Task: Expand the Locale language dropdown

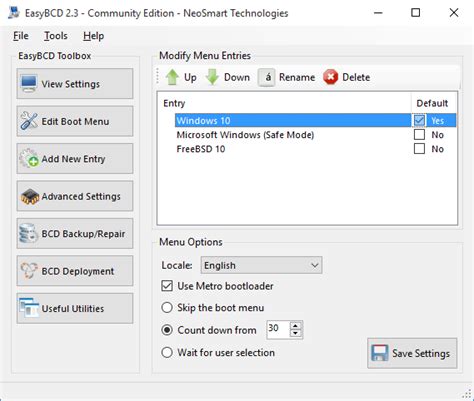Action: coord(261,265)
